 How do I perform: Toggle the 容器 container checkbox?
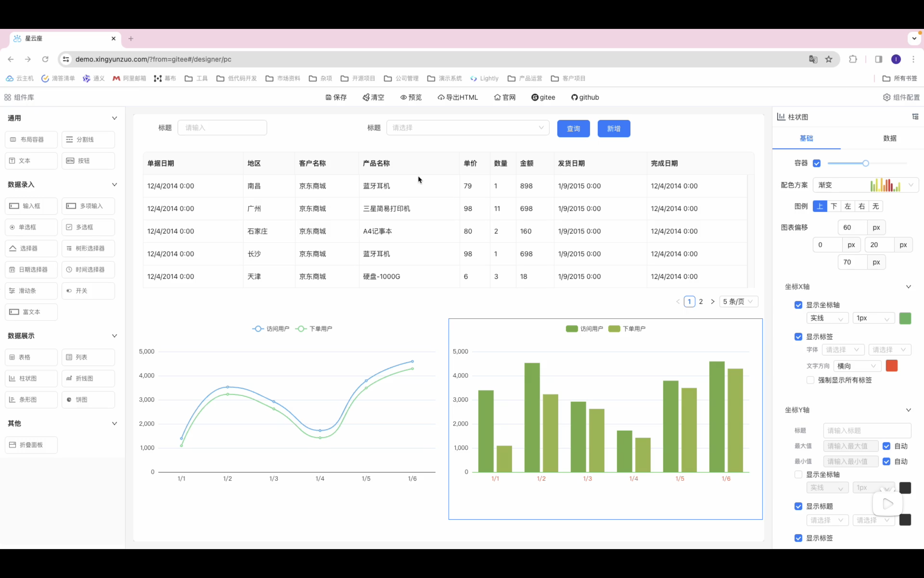(817, 163)
